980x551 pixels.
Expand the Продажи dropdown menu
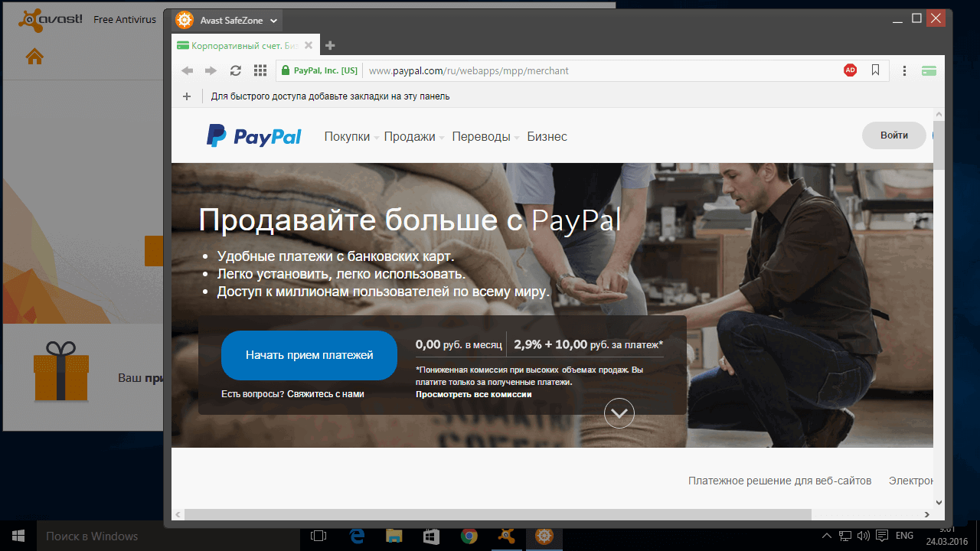click(412, 136)
